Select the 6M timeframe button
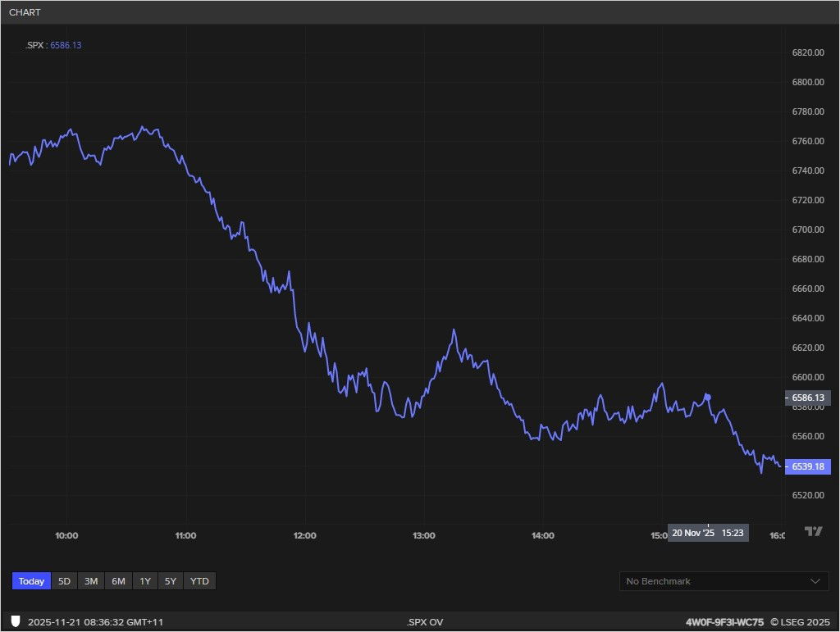This screenshot has height=632, width=840. pyautogui.click(x=117, y=580)
